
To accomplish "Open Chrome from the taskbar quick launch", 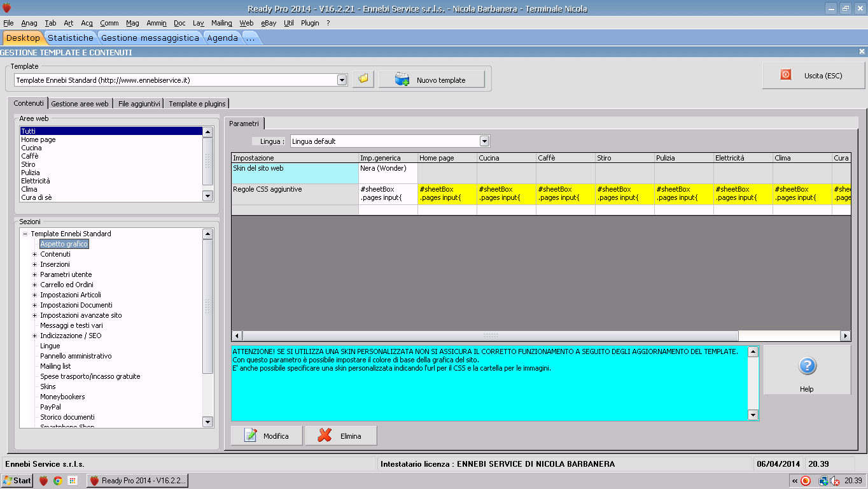I will click(x=58, y=481).
